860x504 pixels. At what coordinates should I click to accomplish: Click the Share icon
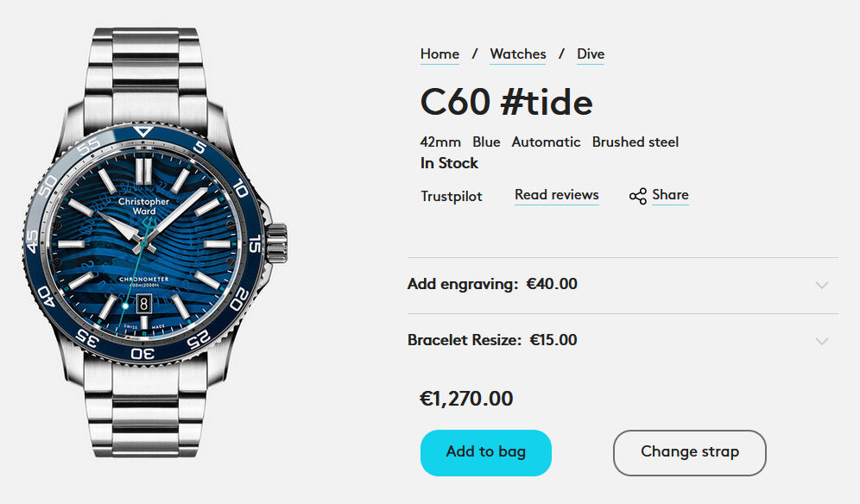pyautogui.click(x=638, y=196)
